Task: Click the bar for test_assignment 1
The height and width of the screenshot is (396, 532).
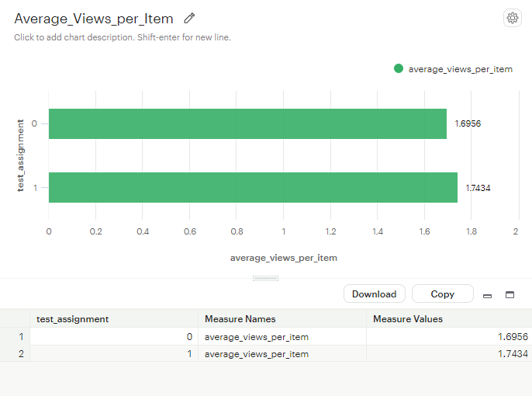Action: [253, 187]
